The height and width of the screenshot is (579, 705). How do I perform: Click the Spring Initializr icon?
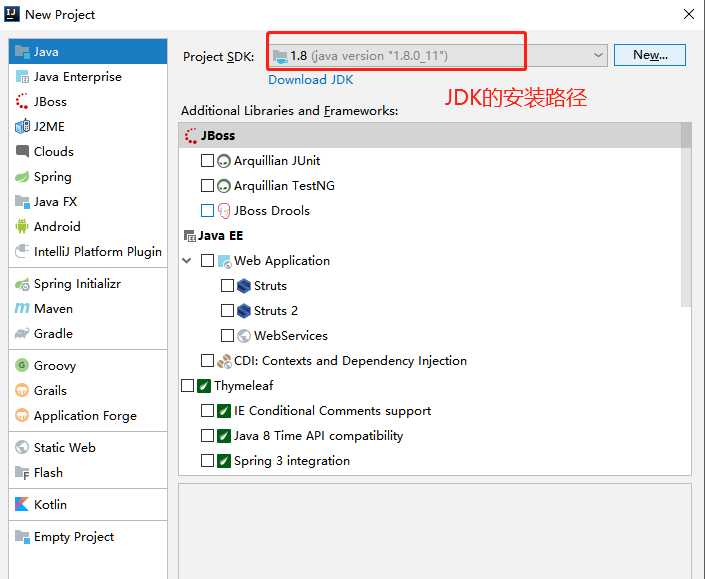click(22, 284)
